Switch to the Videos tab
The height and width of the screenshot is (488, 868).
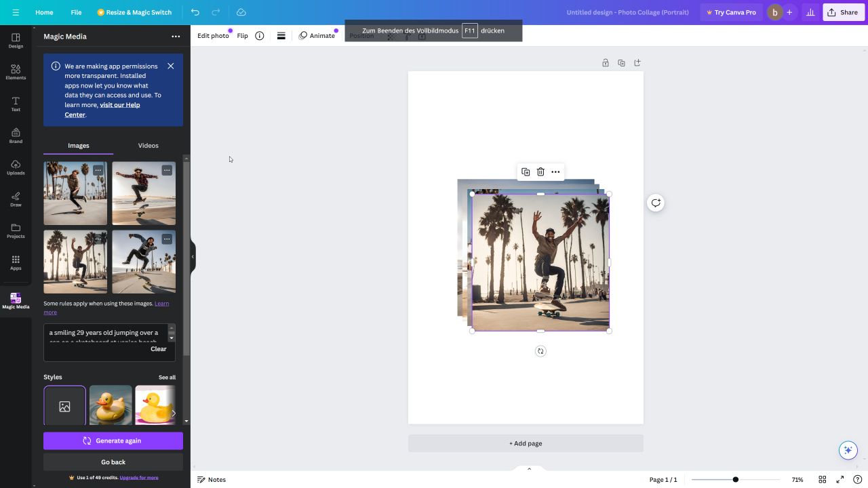(x=148, y=146)
